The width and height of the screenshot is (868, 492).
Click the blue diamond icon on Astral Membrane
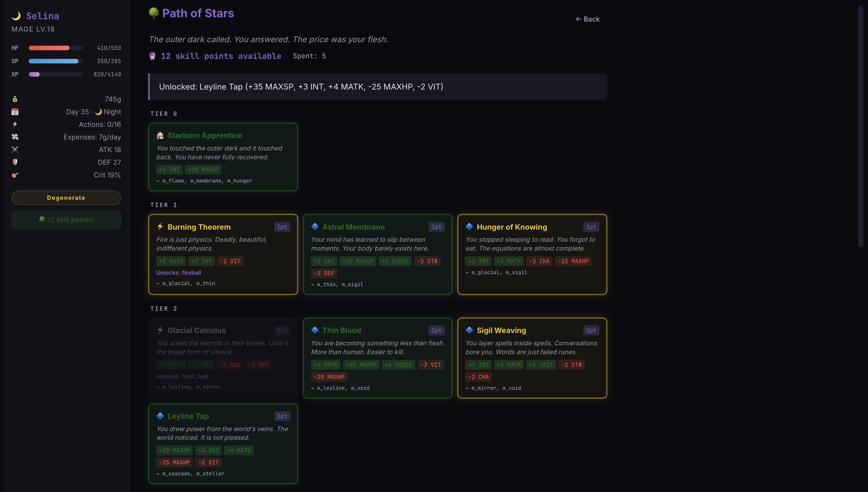pyautogui.click(x=315, y=227)
